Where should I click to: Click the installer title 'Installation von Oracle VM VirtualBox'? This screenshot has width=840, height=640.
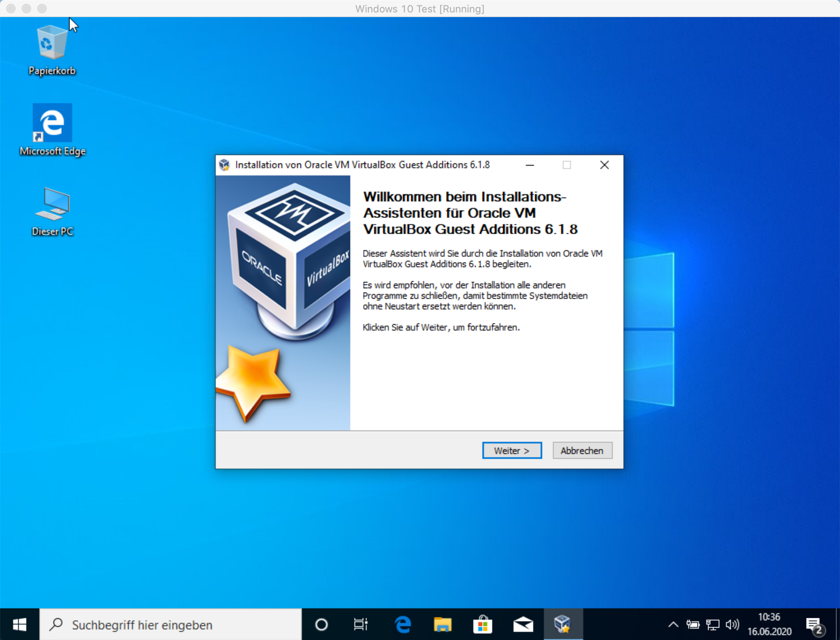pos(362,165)
